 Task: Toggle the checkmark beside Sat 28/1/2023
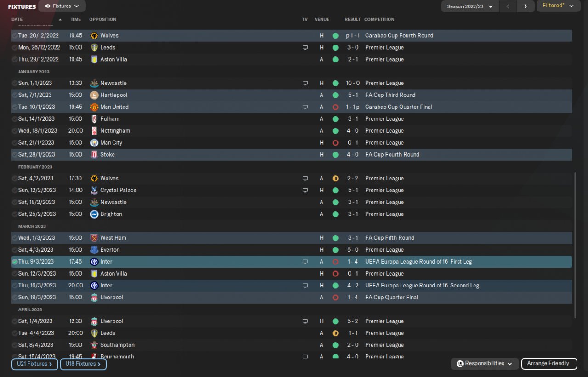coord(15,155)
